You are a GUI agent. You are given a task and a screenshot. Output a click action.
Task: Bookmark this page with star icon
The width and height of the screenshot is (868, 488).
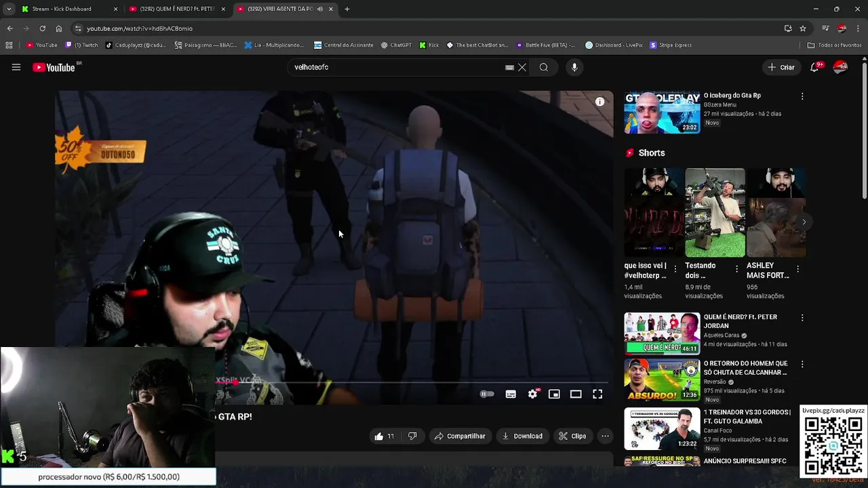tap(803, 28)
